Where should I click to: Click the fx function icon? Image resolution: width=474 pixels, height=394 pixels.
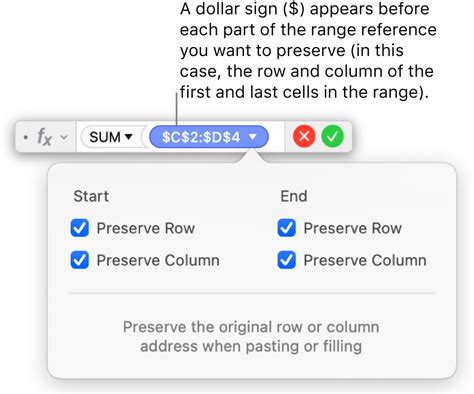44,137
